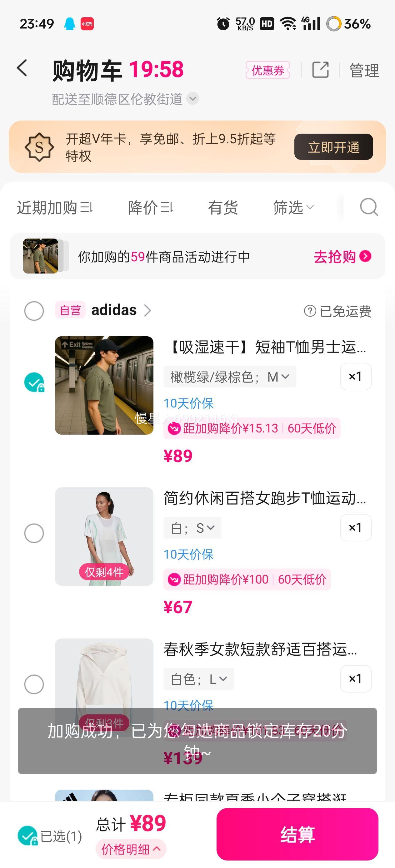
Task: Open the 橄榄绿/绿棕色 M size selector
Action: (x=230, y=377)
